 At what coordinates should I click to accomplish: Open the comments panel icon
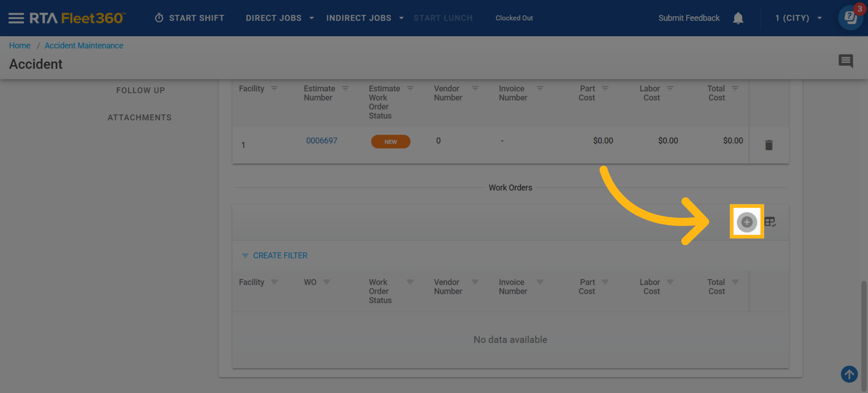pos(846,61)
